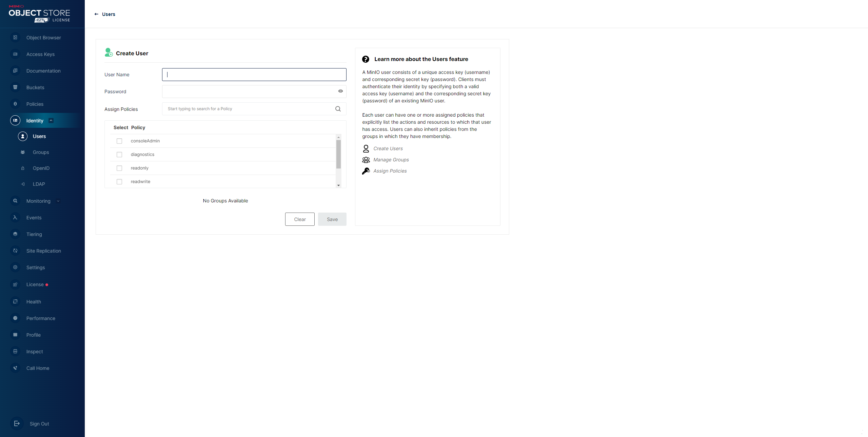Select readwrite policy checkbox
Image resolution: width=868 pixels, height=437 pixels.
pos(119,181)
